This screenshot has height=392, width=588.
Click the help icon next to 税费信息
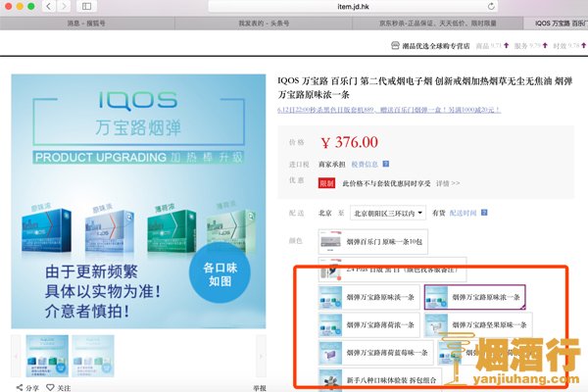pyautogui.click(x=386, y=165)
